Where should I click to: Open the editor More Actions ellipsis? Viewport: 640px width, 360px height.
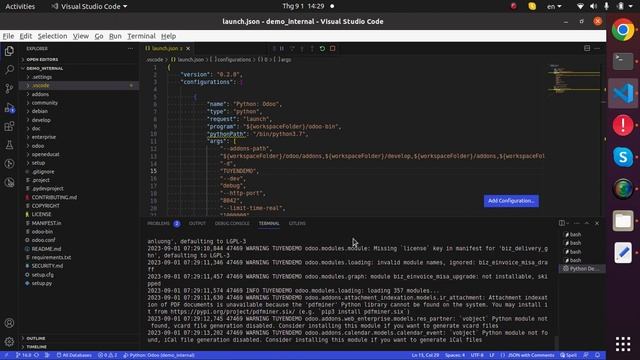(x=597, y=48)
